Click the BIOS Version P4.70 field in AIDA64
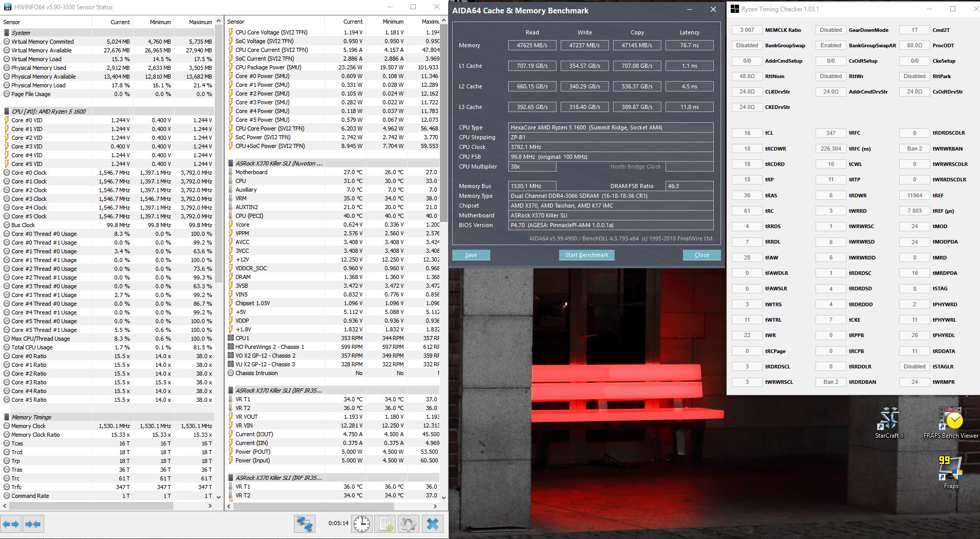The image size is (980, 539). tap(611, 225)
